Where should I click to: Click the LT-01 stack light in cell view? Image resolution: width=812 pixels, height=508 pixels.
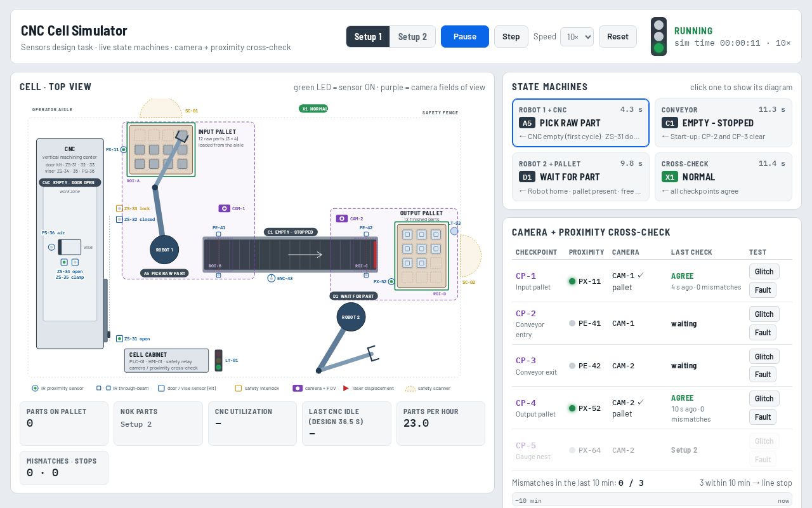tap(218, 361)
